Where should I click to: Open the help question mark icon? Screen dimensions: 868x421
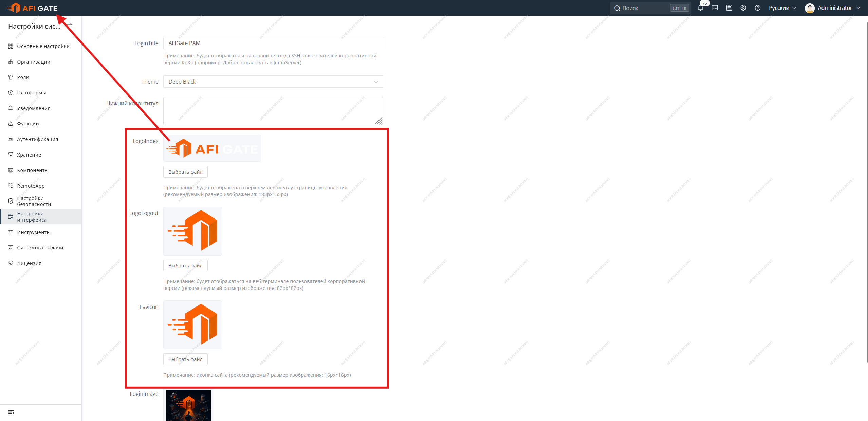point(758,8)
